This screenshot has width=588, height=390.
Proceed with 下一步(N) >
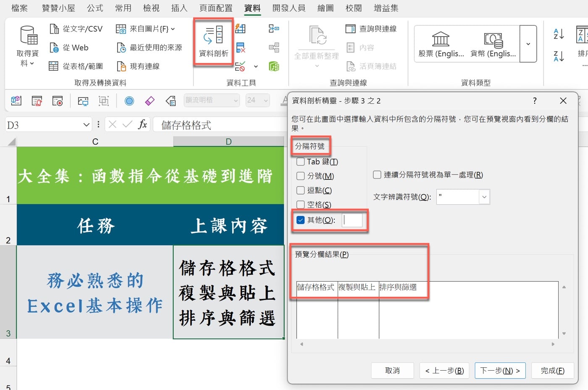500,370
